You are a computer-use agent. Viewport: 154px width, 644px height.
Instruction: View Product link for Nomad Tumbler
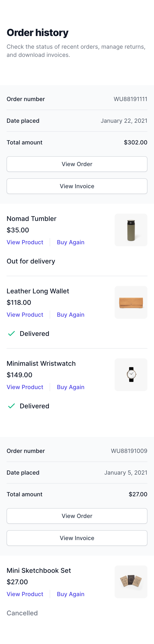pyautogui.click(x=25, y=242)
